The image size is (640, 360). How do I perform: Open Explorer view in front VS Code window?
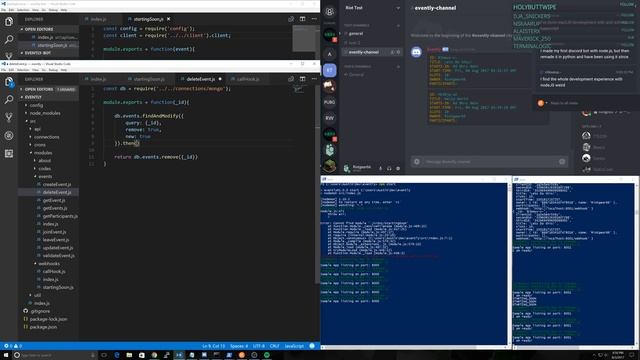coord(9,82)
